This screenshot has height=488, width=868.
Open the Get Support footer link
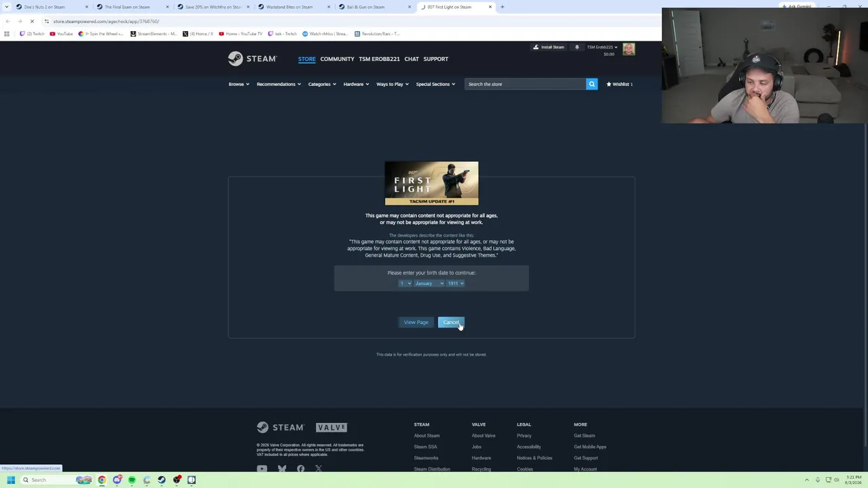click(586, 458)
